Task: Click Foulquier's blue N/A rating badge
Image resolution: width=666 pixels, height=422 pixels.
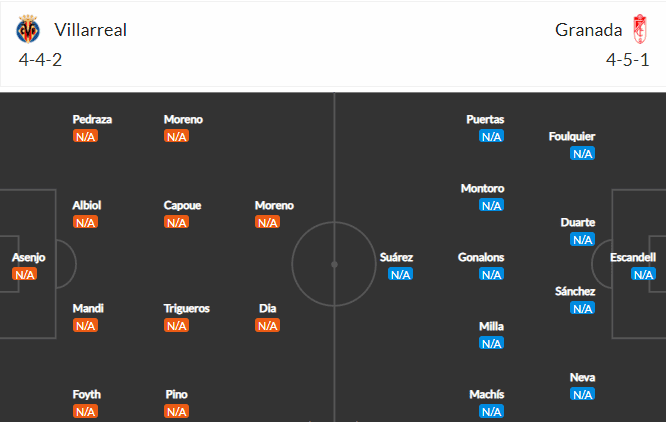Action: tap(582, 154)
